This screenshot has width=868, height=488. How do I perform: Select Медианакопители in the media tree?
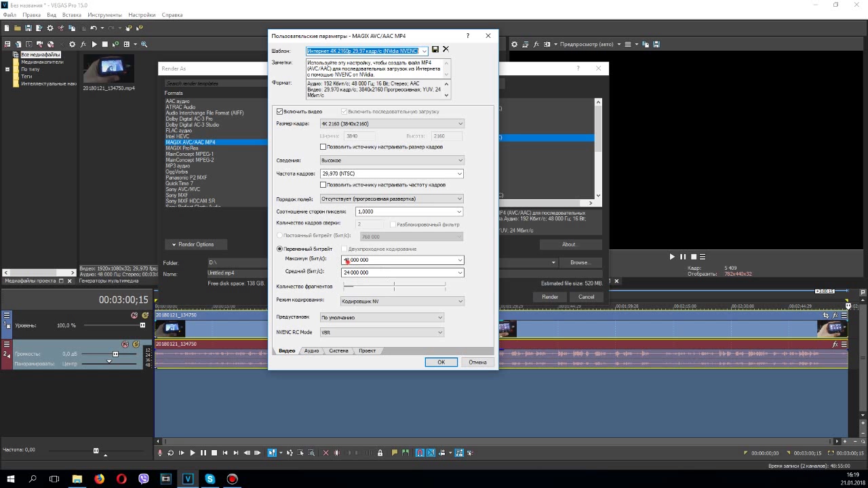click(x=42, y=62)
